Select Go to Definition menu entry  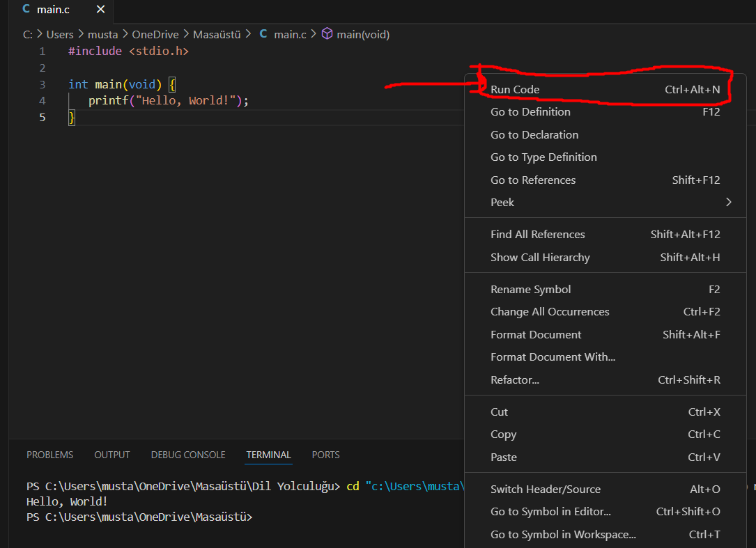(605, 112)
